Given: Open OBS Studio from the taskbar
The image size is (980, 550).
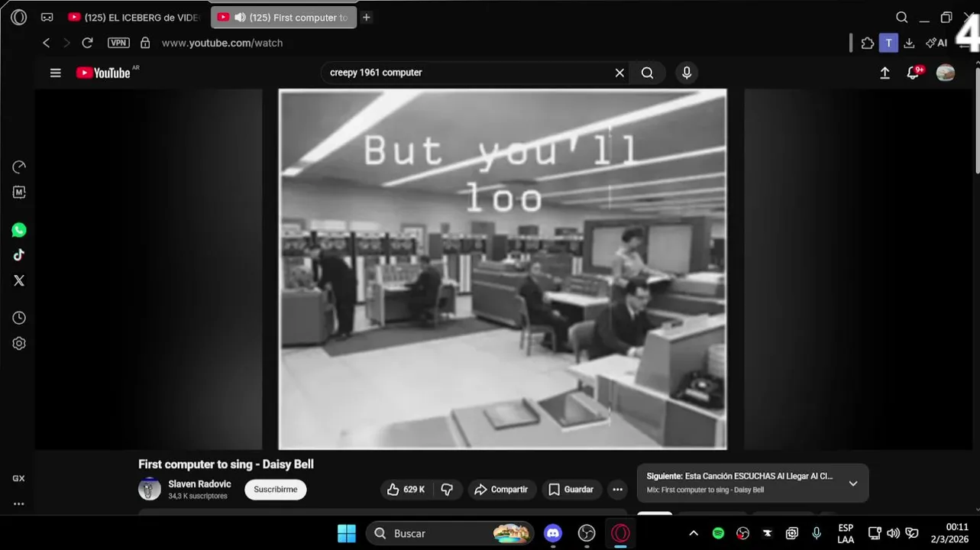Looking at the screenshot, I should coord(587,533).
